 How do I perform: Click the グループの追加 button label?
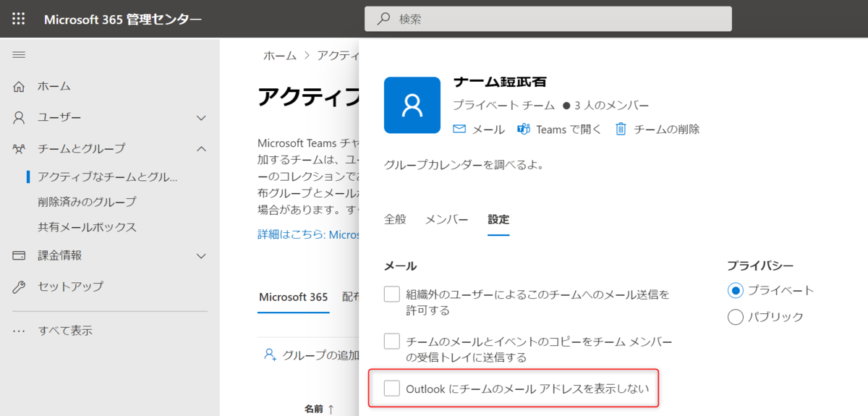coord(321,355)
